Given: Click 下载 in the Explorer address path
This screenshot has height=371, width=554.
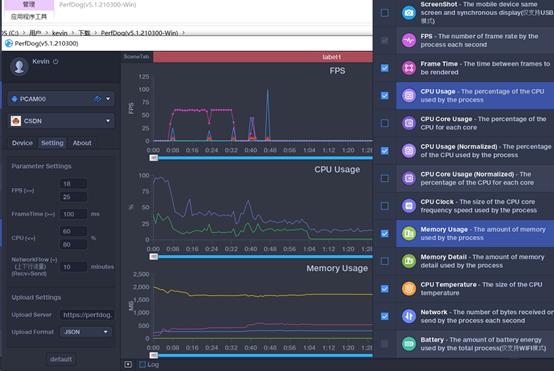Looking at the screenshot, I should [84, 33].
